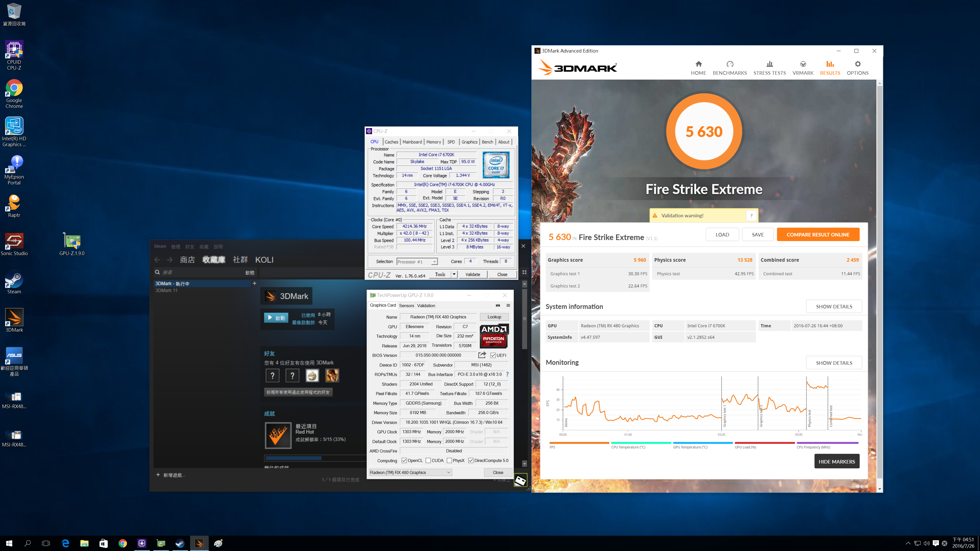Click the Steam forward navigation arrow
Viewport: 980px width, 551px height.
pos(170,260)
